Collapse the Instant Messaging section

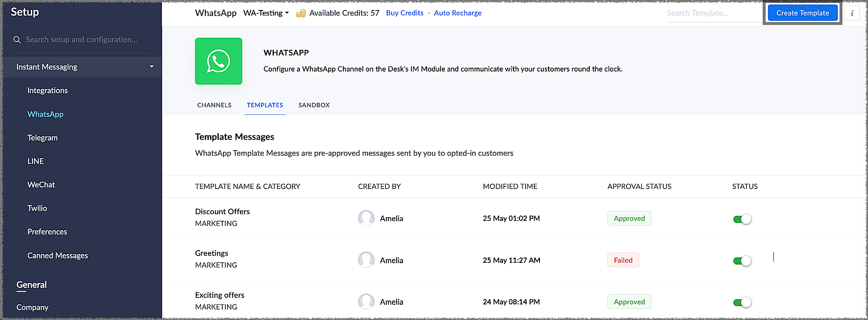(151, 67)
